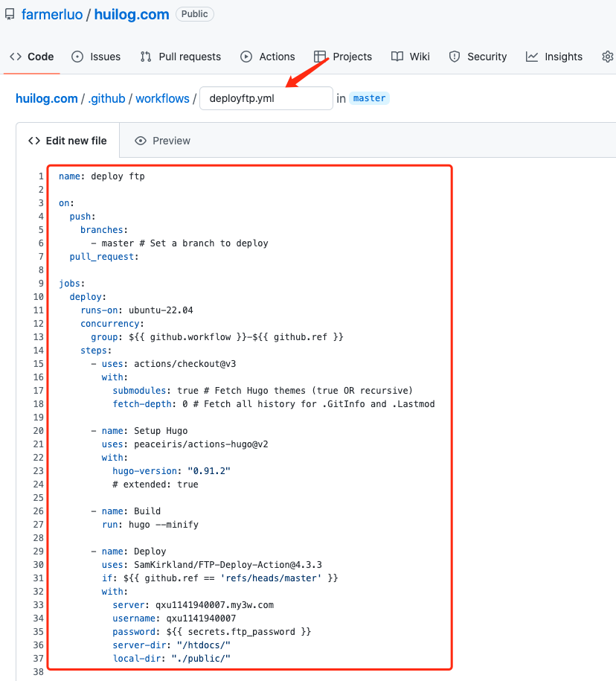Image resolution: width=616 pixels, height=681 pixels.
Task: Click the master branch label
Action: pos(370,98)
